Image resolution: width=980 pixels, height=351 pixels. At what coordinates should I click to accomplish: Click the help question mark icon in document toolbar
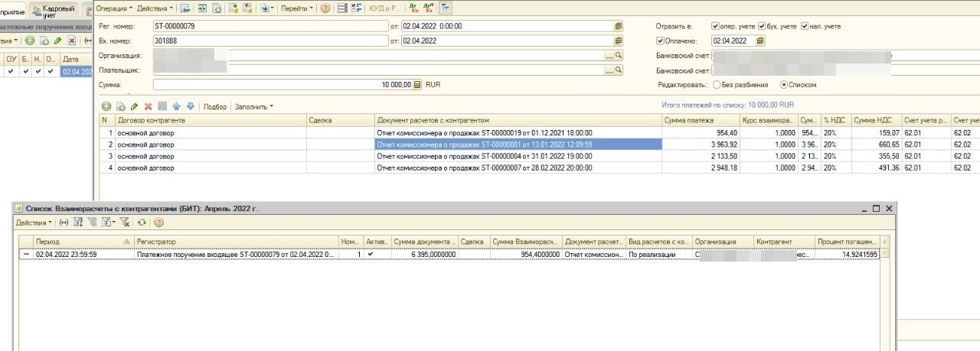point(325,8)
